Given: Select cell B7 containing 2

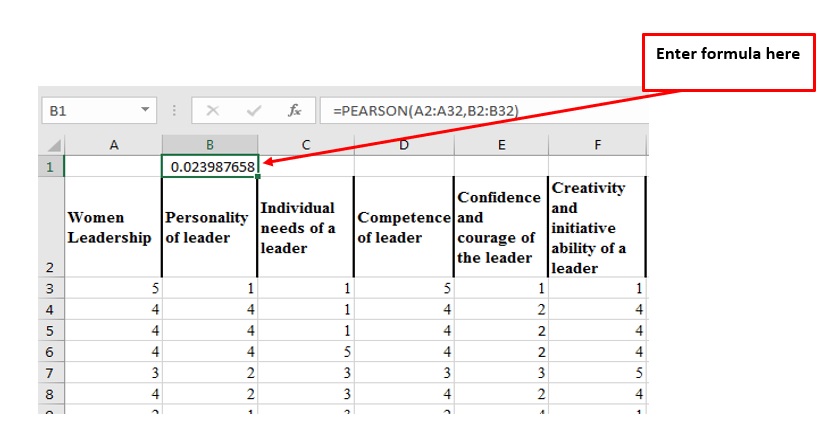Looking at the screenshot, I should [210, 373].
